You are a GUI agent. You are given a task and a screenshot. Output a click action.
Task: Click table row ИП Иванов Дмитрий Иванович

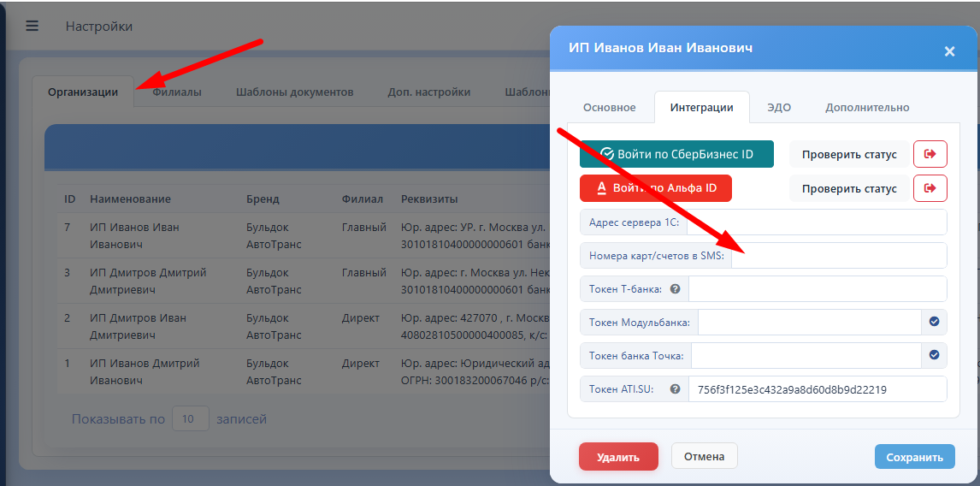point(304,371)
